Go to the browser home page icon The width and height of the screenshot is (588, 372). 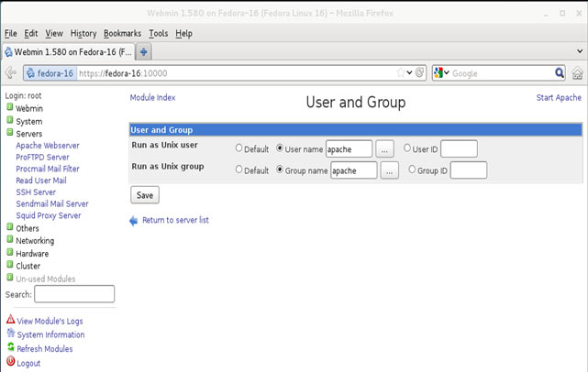coord(578,73)
